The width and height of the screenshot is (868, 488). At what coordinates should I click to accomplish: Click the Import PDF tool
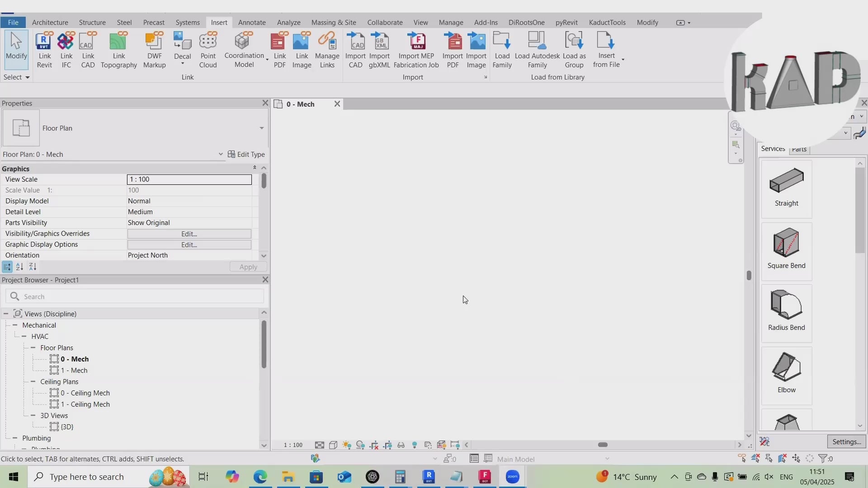pos(453,50)
